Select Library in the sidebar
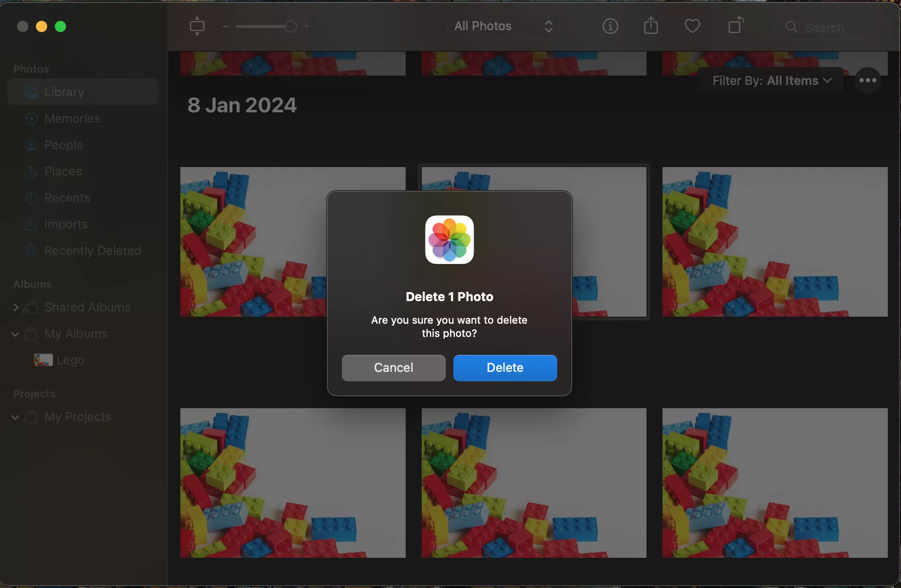The image size is (901, 588). pos(83,92)
